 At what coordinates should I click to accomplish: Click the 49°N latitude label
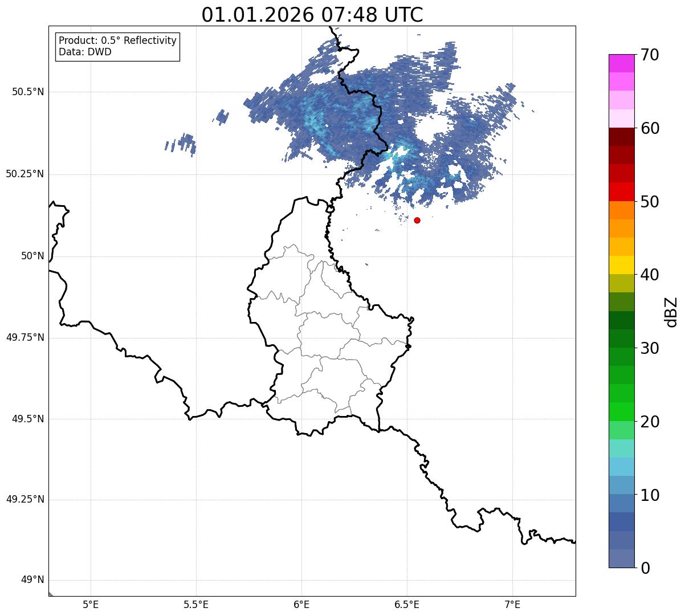click(32, 580)
